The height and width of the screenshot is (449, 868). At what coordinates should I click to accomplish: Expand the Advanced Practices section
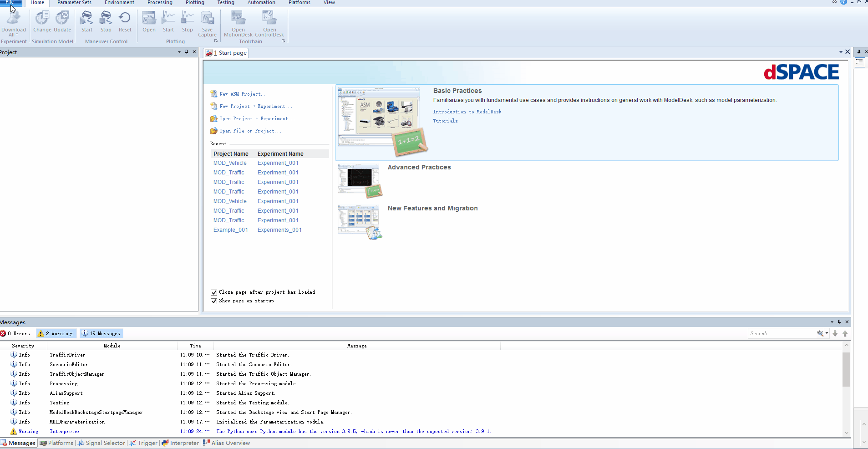(419, 167)
